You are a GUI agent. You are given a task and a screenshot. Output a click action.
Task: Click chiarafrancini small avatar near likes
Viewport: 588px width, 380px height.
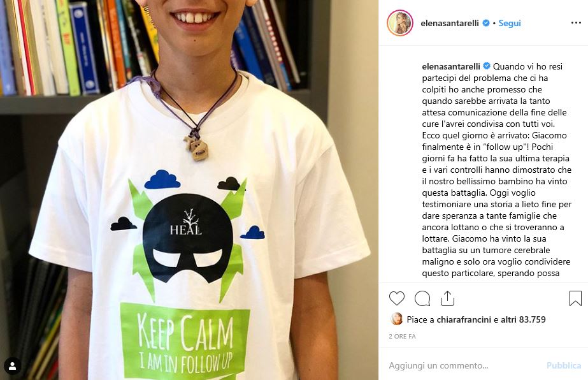(396, 319)
